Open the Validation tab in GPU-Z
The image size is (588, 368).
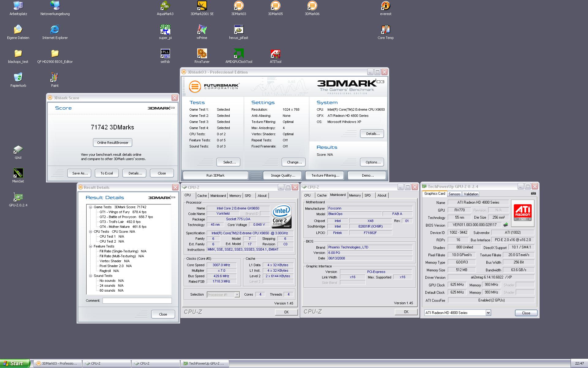(471, 194)
